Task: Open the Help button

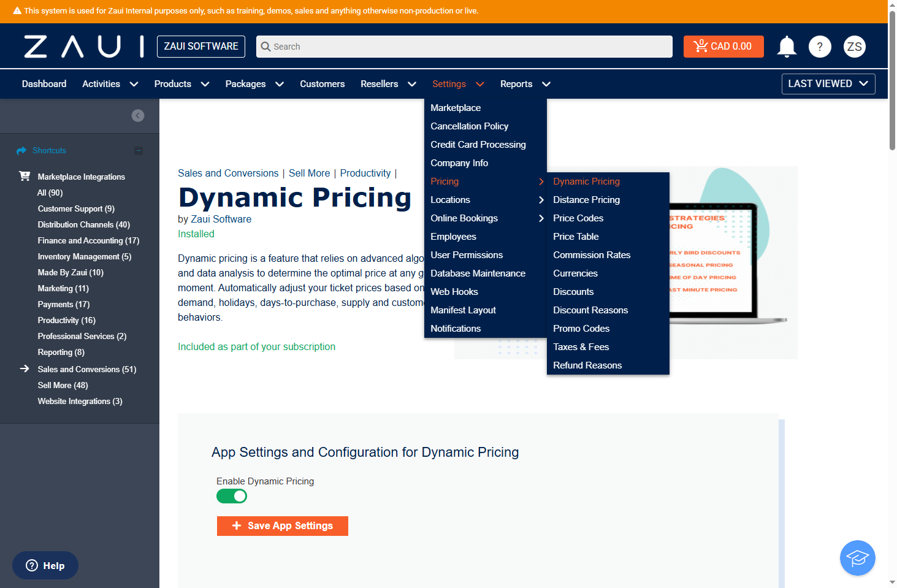Action: click(x=45, y=565)
